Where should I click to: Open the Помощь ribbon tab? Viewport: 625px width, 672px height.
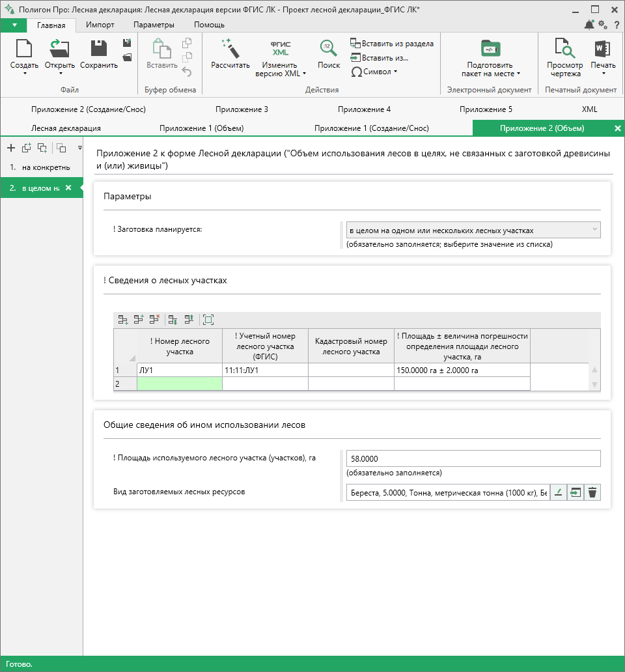tap(209, 25)
